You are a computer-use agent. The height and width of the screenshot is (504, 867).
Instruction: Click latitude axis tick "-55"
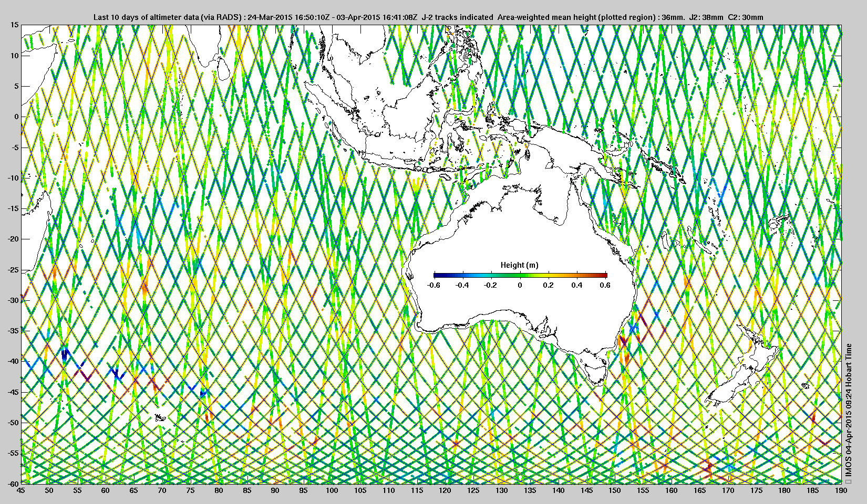coord(14,453)
